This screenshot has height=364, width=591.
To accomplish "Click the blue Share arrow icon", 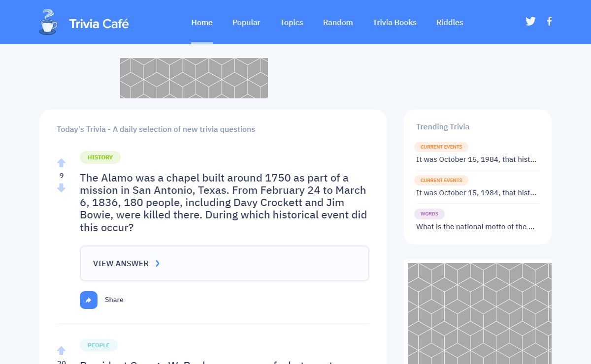I will pos(89,300).
